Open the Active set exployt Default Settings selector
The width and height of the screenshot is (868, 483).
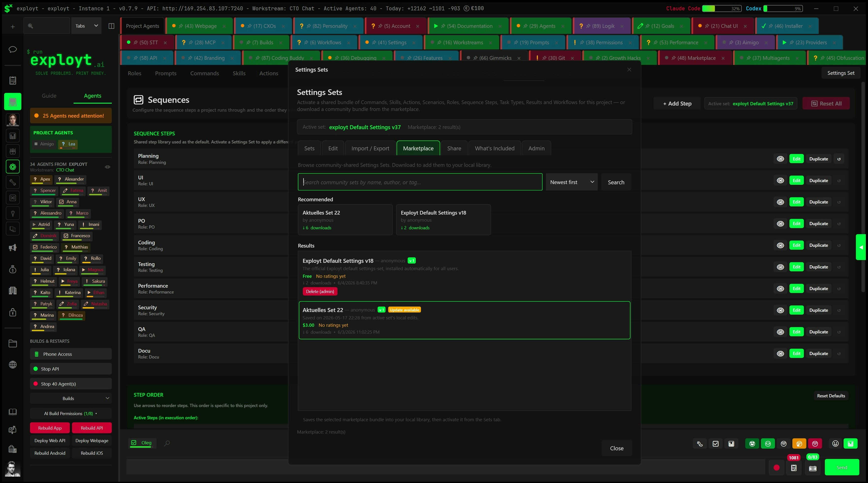pyautogui.click(x=750, y=103)
